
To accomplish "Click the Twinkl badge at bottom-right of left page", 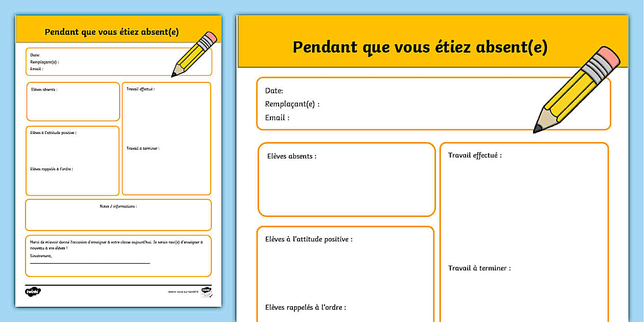I will 206,291.
